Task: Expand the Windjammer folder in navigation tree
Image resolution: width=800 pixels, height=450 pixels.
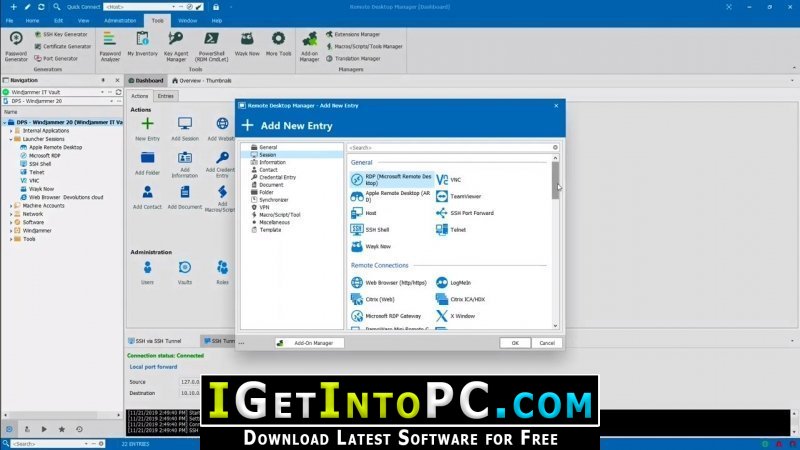Action: (11, 231)
